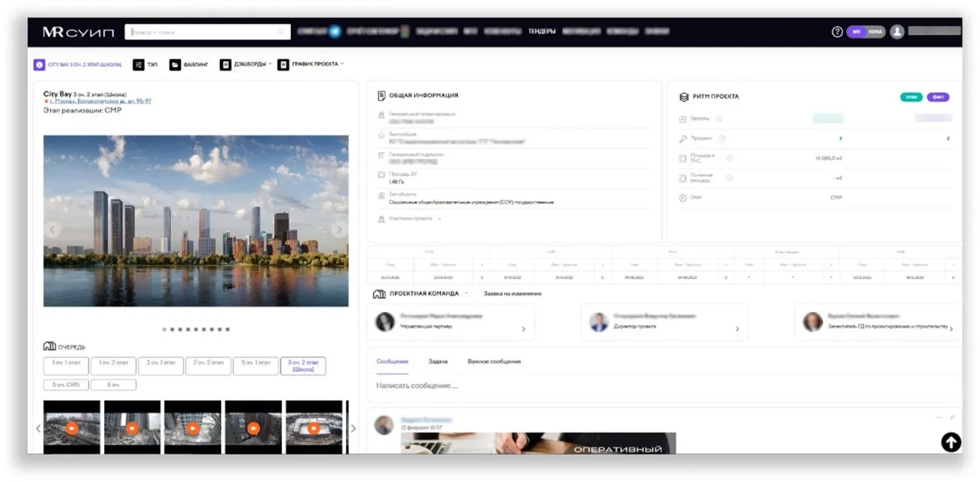Click the scroll-to-top arrow button
The height and width of the screenshot is (482, 980).
point(950,442)
